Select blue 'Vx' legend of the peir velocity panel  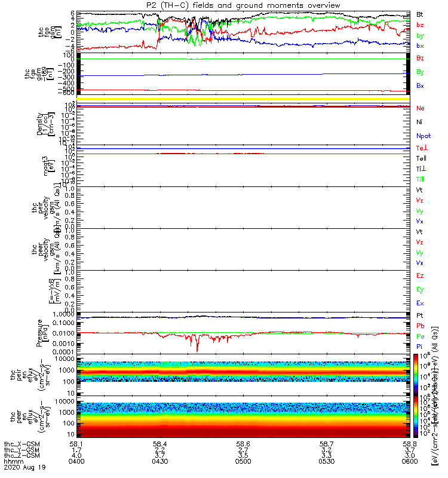click(420, 221)
